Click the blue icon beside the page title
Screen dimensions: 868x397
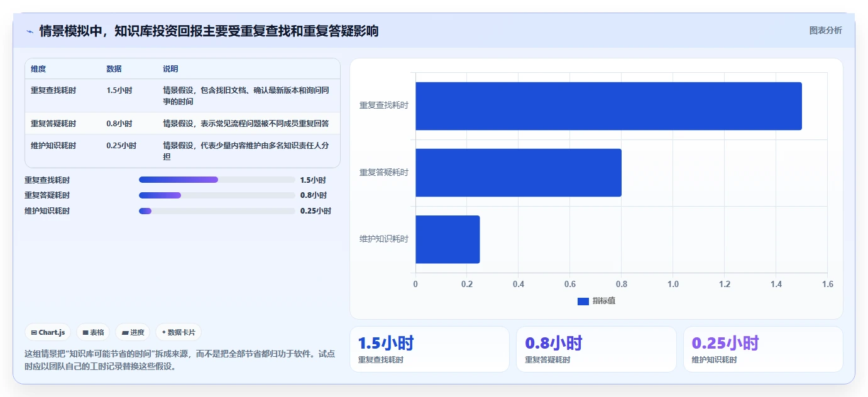tap(30, 31)
